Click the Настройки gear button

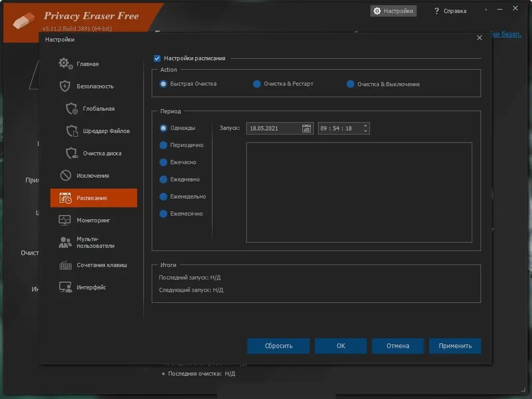point(393,10)
